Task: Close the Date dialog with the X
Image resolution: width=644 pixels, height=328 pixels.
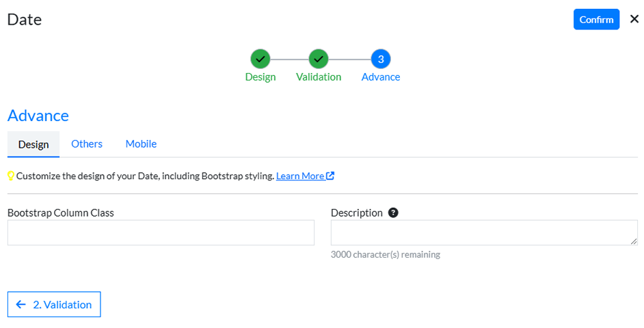Action: click(634, 19)
